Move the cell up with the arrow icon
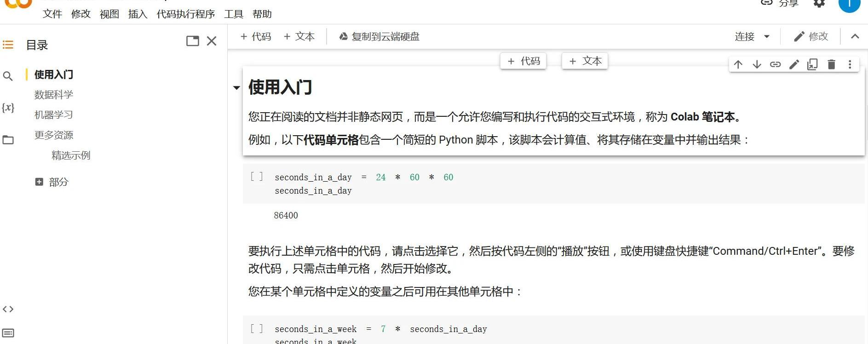 click(738, 64)
